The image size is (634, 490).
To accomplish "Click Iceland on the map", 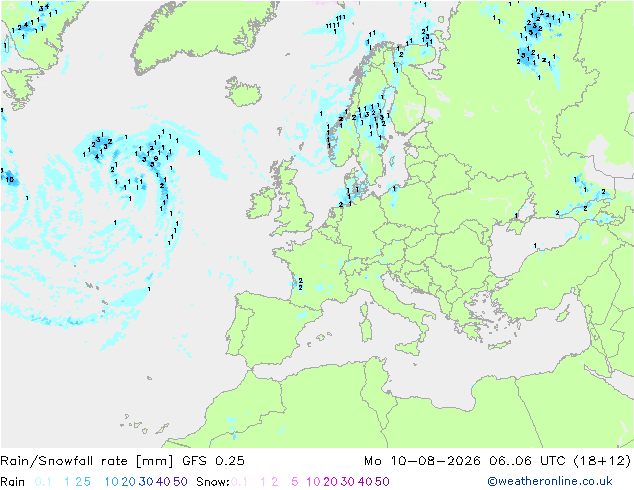I will click(243, 92).
